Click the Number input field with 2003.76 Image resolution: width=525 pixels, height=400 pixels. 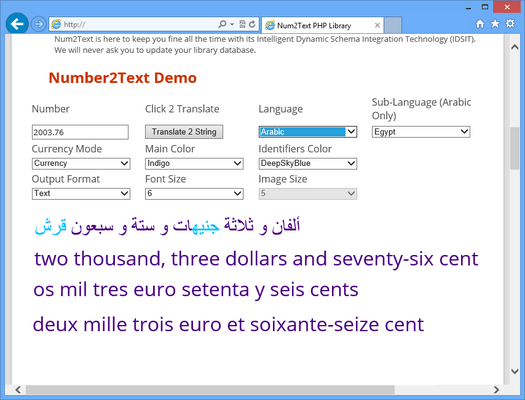pyautogui.click(x=80, y=132)
